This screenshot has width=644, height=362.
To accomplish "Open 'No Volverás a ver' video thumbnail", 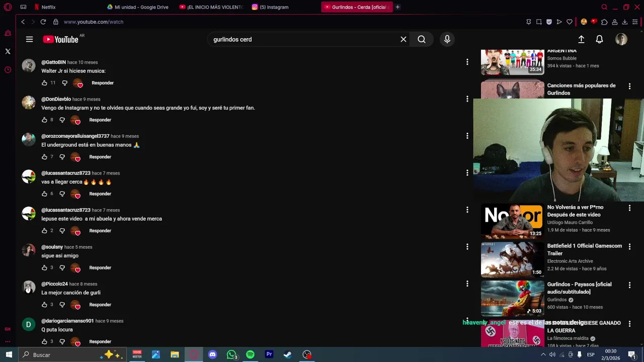I will (x=512, y=221).
